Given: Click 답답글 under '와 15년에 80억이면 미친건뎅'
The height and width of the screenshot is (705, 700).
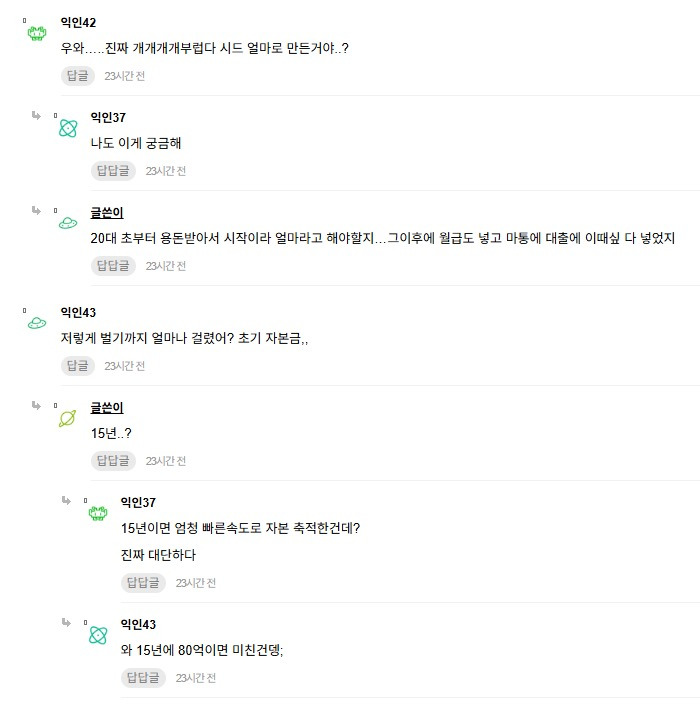Looking at the screenshot, I should tap(143, 678).
